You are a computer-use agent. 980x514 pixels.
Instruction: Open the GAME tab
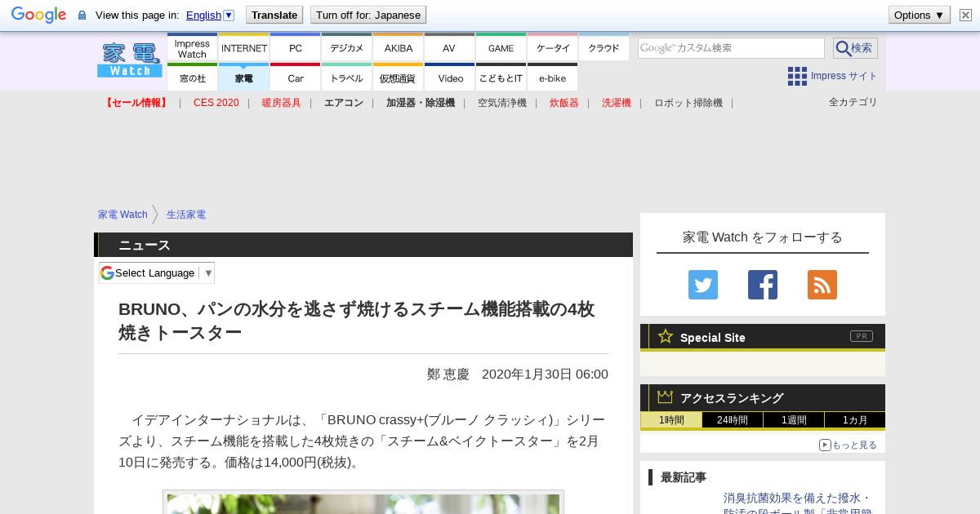pos(501,47)
